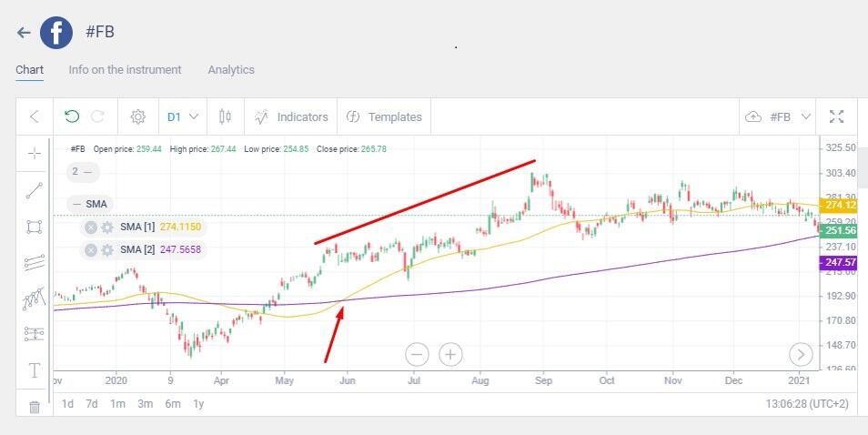Screen dimensions: 868x435
Task: Open the Templates menu
Action: point(384,116)
